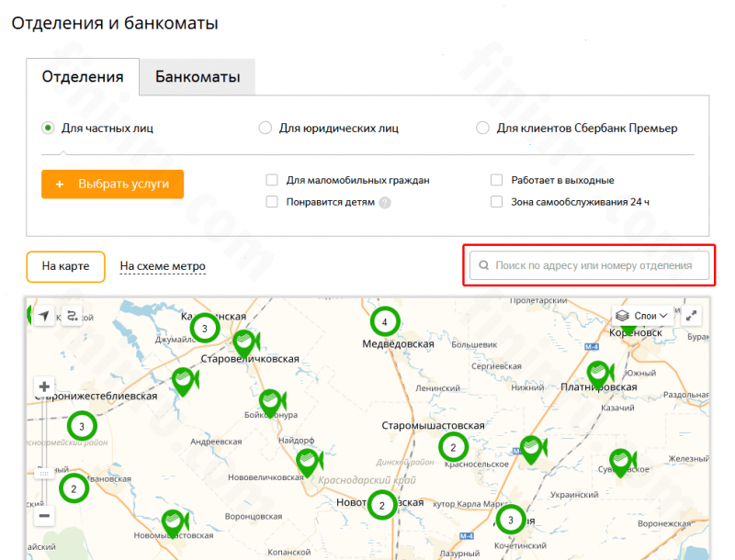
Task: Open the question mark hint by Понравится детям
Action: (x=385, y=203)
